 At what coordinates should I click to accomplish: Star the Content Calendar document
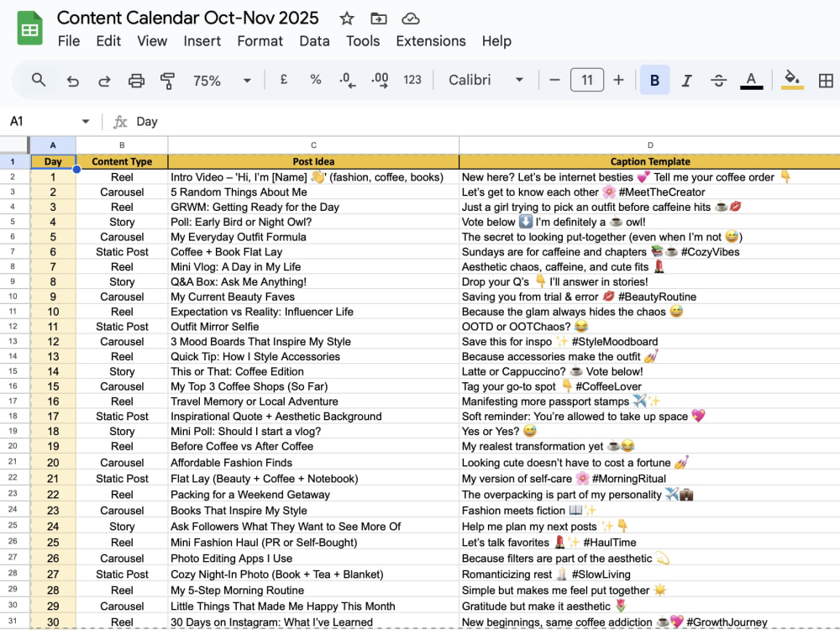[347, 18]
